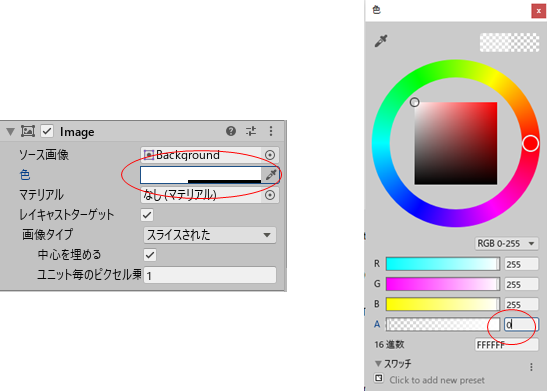The height and width of the screenshot is (391, 547).
Task: Click the red hue handle on wheel
Action: 530,143
